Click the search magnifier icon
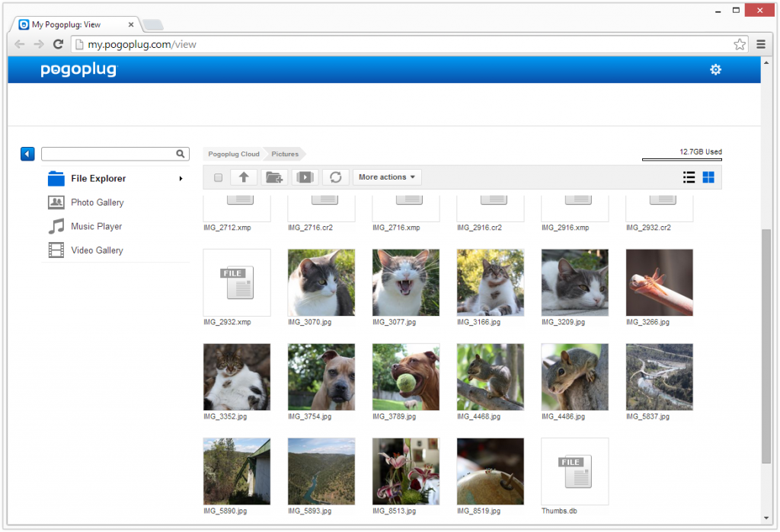Viewport: 780px width, 532px height. coord(181,154)
